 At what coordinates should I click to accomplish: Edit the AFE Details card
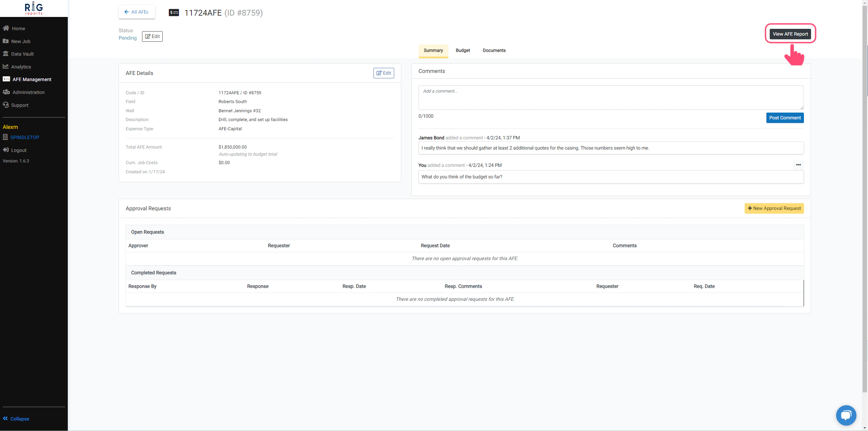point(383,73)
